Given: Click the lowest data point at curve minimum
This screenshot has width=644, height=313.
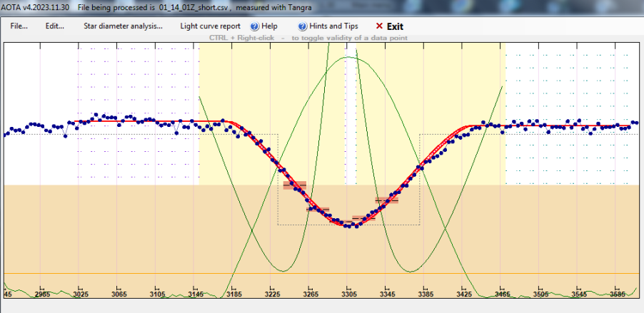Looking at the screenshot, I should coord(348,226).
